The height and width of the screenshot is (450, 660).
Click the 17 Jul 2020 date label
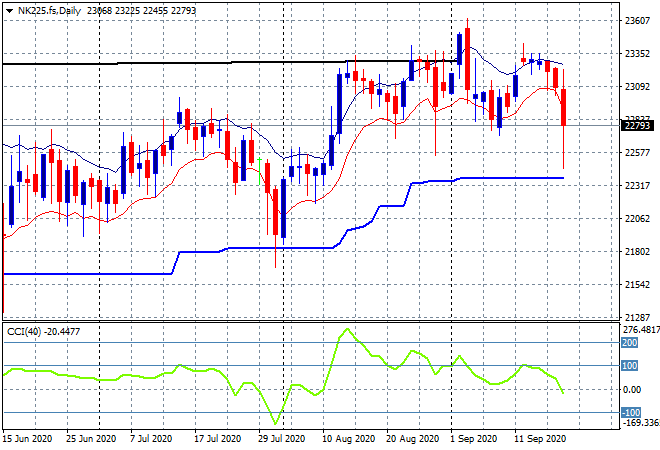coord(218,439)
